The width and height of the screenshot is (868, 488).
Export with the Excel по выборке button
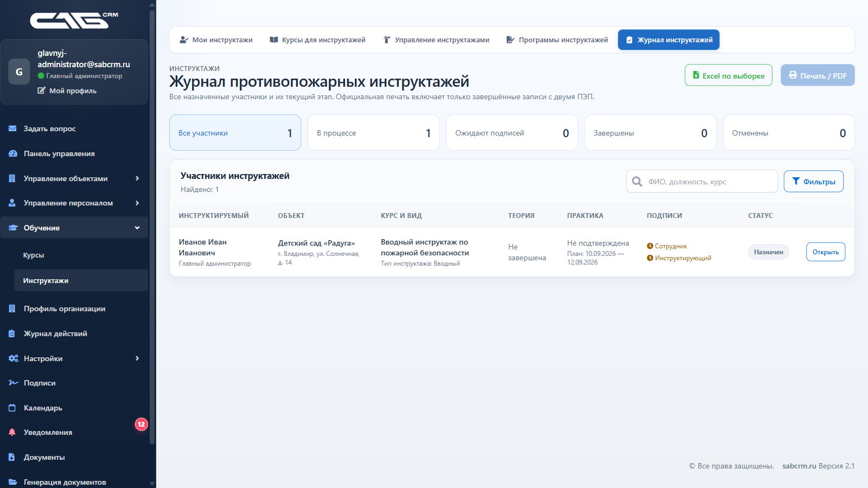click(729, 75)
